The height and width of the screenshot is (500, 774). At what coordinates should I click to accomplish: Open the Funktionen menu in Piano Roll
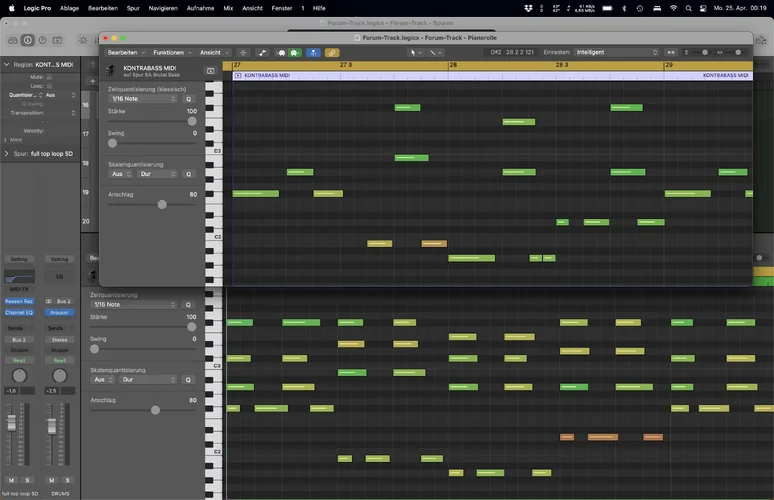click(170, 52)
